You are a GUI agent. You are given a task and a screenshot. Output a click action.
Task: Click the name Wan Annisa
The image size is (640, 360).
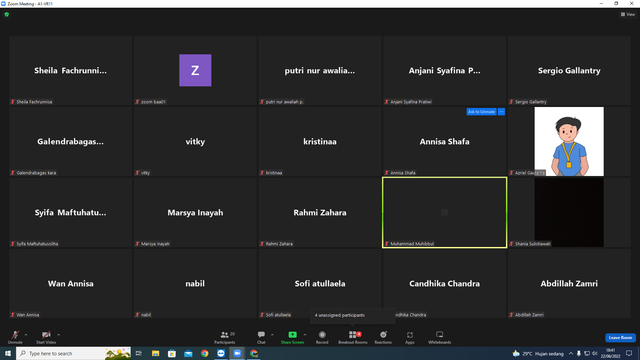coord(71,284)
